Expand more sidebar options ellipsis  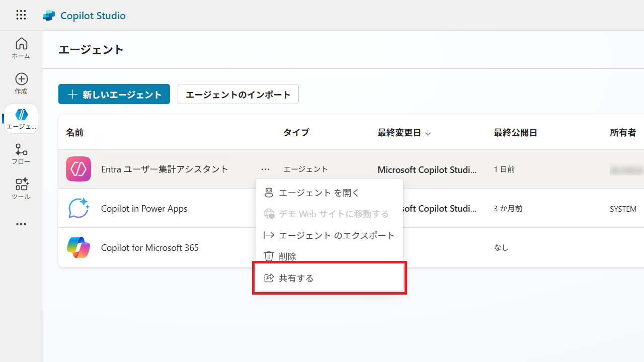point(21,224)
